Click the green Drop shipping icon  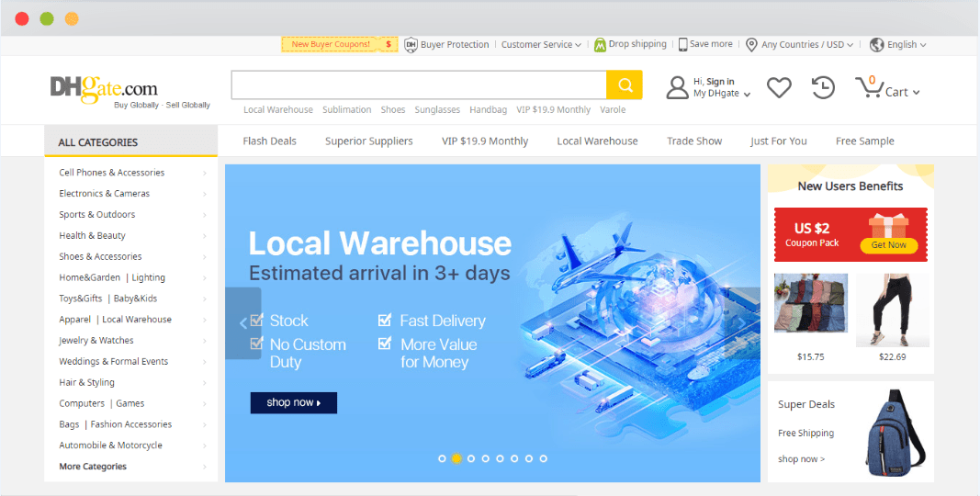click(x=600, y=44)
